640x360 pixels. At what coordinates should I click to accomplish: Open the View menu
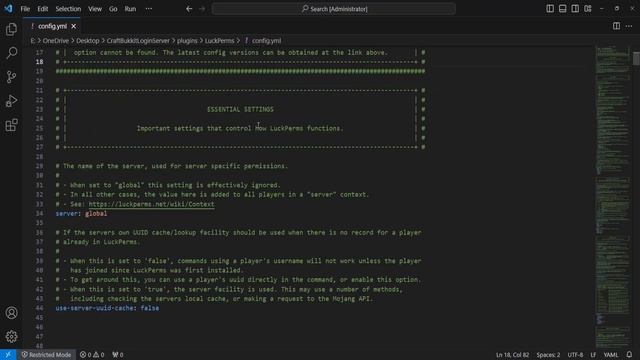pos(95,9)
